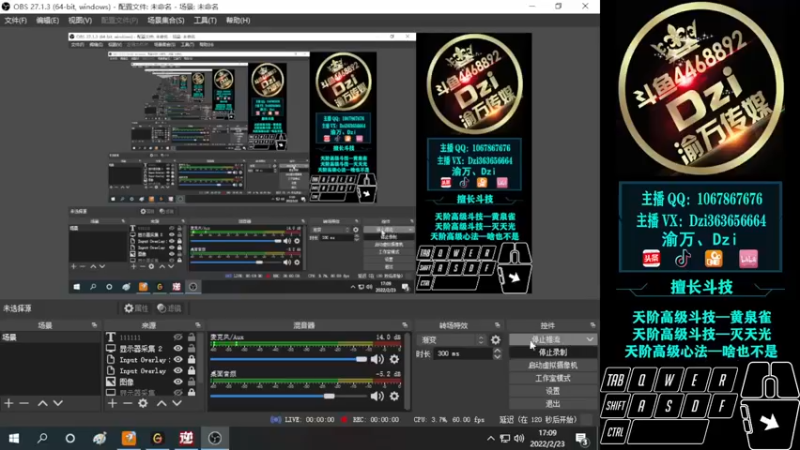
Task: Open the Windows notification center
Action: click(582, 439)
